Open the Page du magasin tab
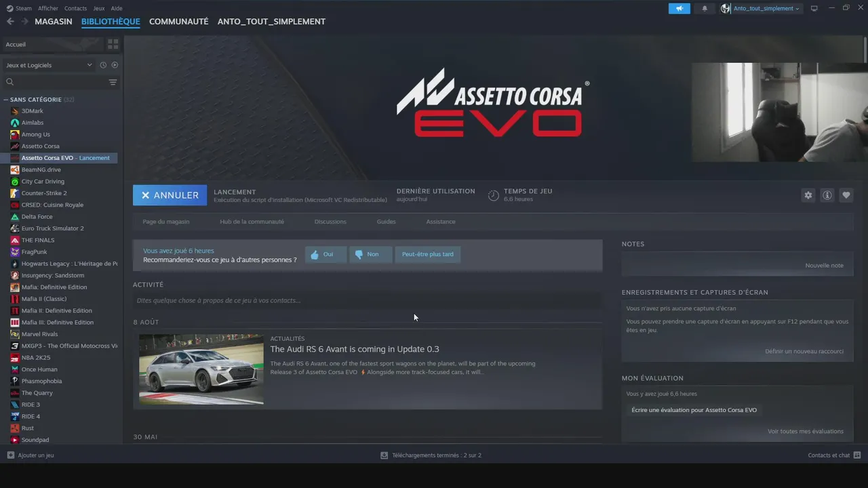 coord(166,222)
